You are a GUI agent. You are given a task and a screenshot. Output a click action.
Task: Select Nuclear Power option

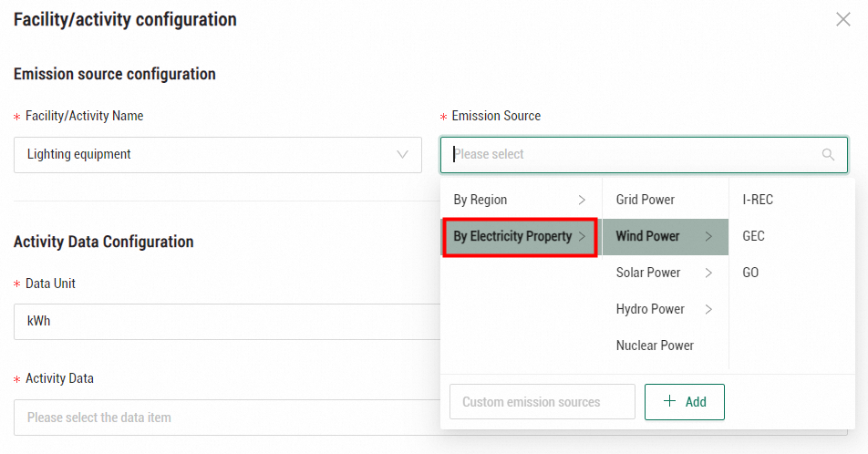click(655, 346)
